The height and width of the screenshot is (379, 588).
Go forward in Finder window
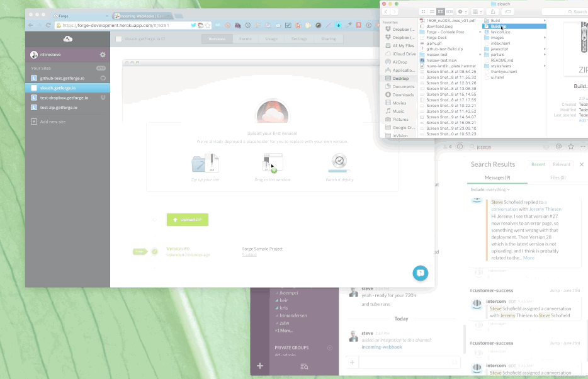tap(394, 11)
